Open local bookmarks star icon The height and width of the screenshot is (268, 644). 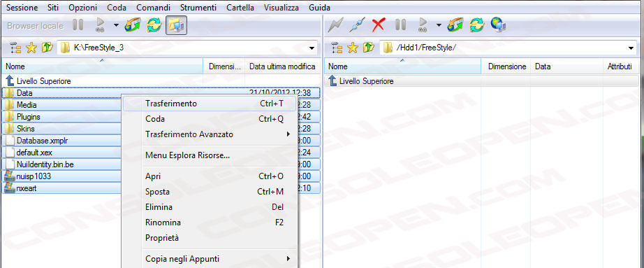[x=31, y=48]
